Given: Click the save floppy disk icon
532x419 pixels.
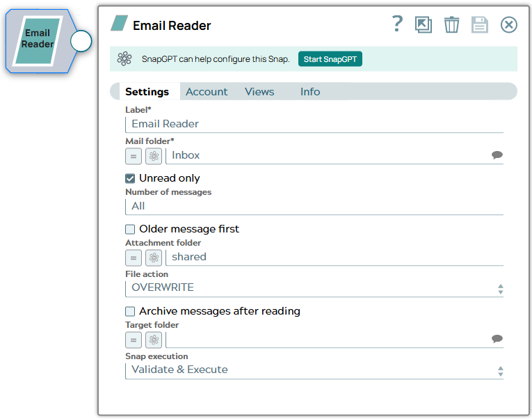Looking at the screenshot, I should pos(480,25).
